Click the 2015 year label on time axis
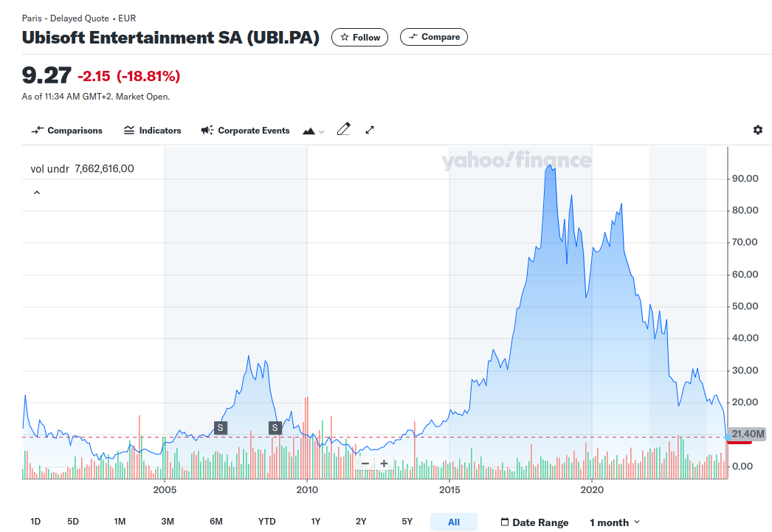 click(x=449, y=490)
